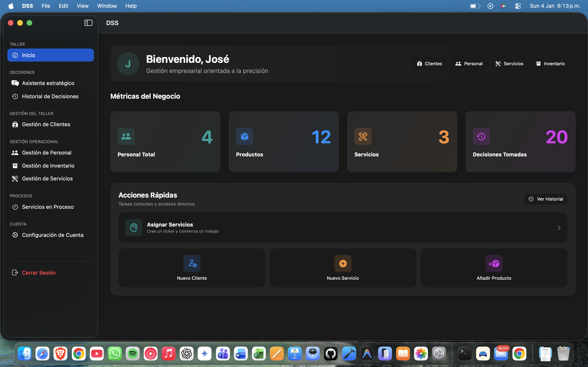Viewport: 588px width, 367px height.
Task: Expand the Asignar Servicios chevron
Action: tap(559, 227)
